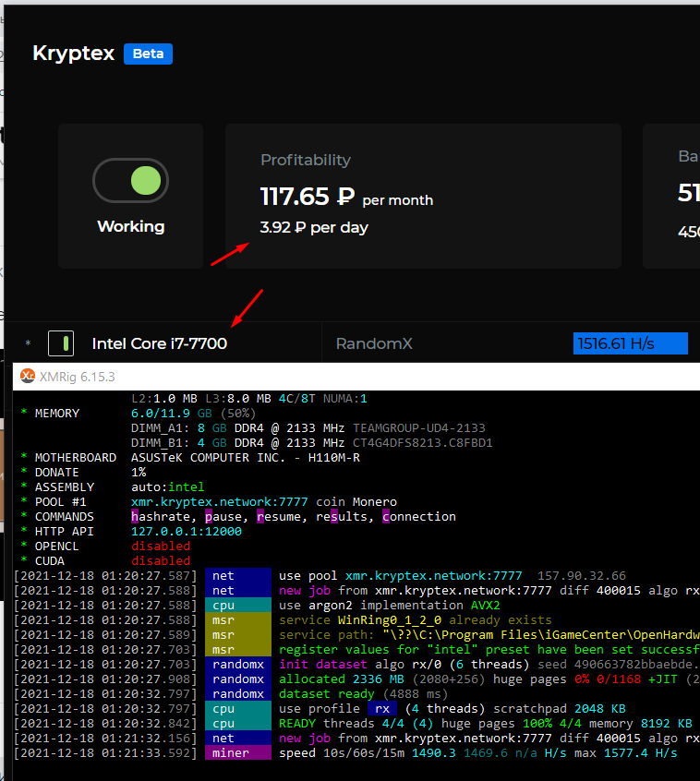Click the pool IP 157.90.32.66
This screenshot has width=700, height=781.
(x=582, y=576)
